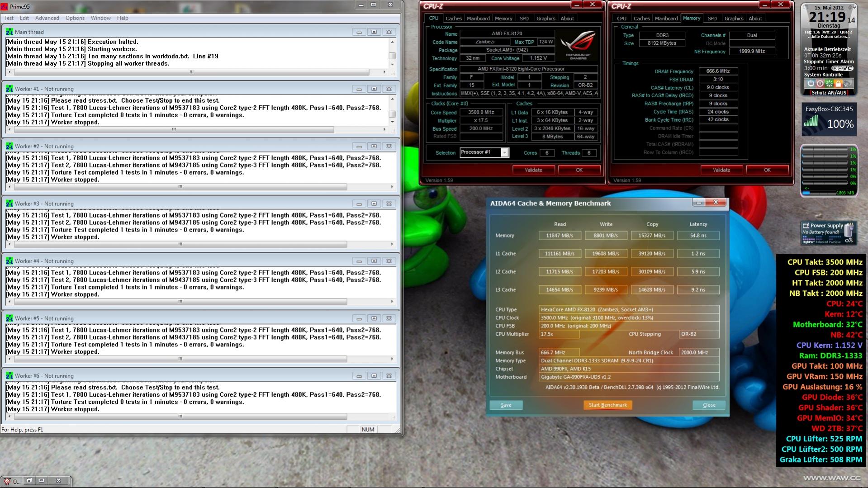Close the Worker #3 child window
868x488 pixels.
click(x=389, y=204)
